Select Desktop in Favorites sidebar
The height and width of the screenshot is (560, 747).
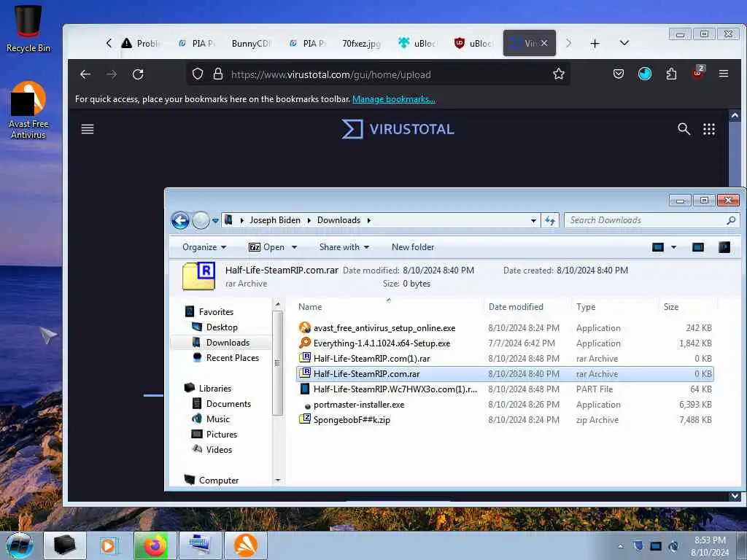[x=222, y=327]
